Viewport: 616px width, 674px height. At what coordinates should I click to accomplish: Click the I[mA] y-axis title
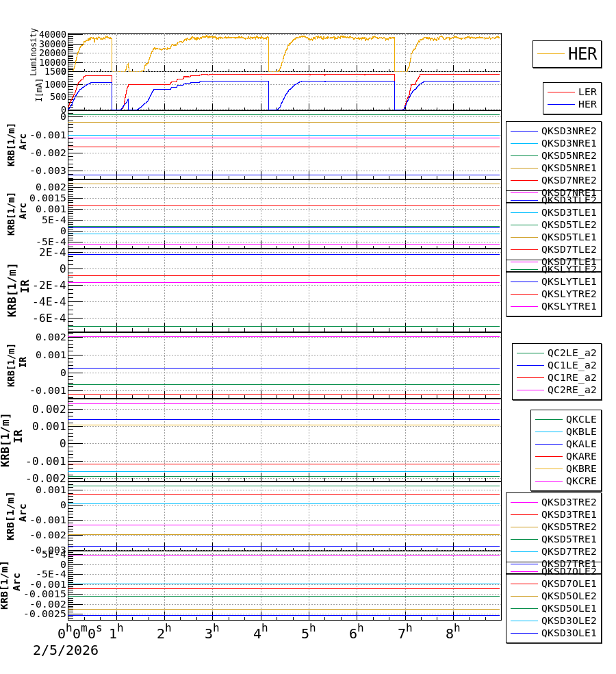(39, 90)
